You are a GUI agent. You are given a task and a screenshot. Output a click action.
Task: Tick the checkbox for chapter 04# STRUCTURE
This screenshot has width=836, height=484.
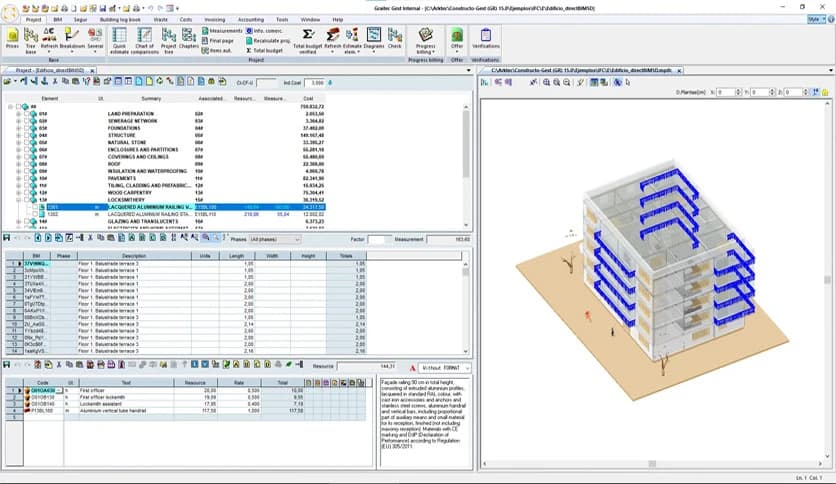[x=27, y=135]
